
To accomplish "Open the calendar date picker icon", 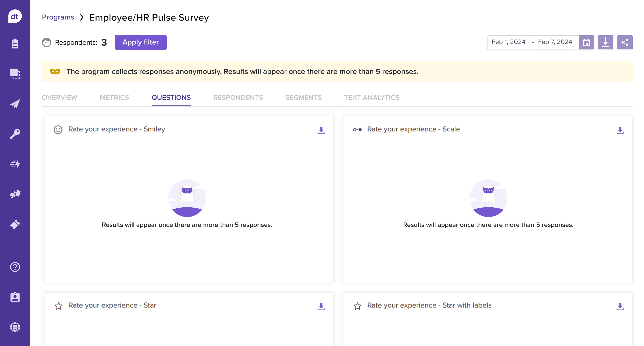I will coord(586,42).
